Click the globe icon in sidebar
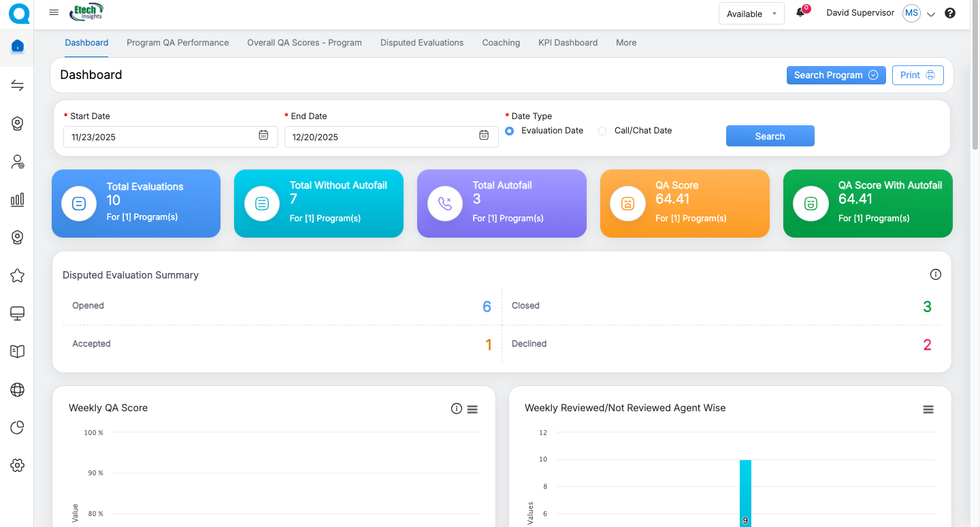The width and height of the screenshot is (980, 527). click(18, 389)
